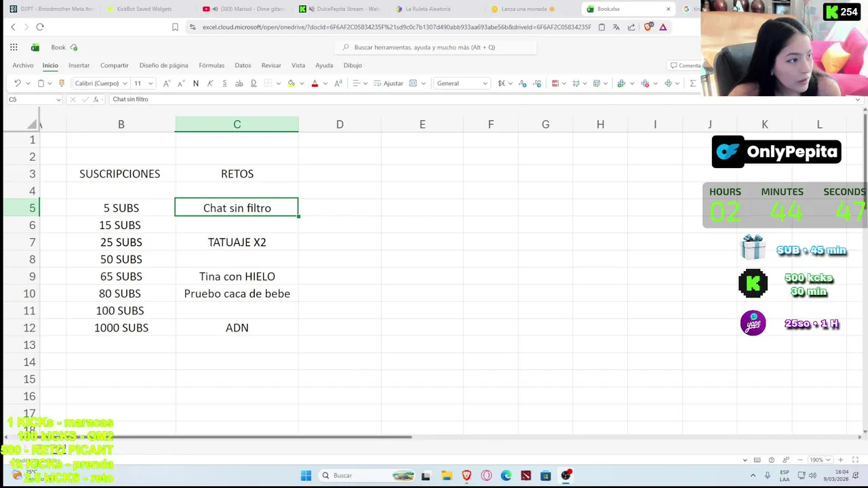The image size is (868, 488).
Task: Switch to the Dibujo ribbon tab
Action: point(353,65)
